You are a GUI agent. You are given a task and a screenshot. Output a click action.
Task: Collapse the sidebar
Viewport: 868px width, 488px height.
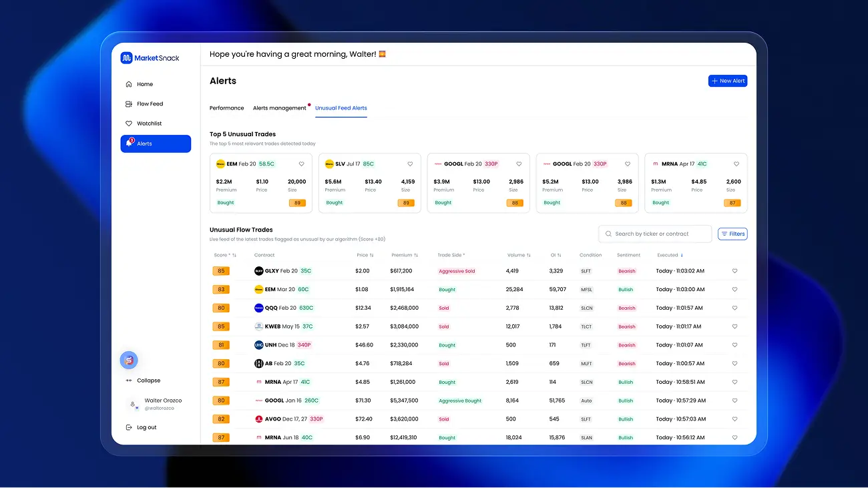click(x=143, y=381)
